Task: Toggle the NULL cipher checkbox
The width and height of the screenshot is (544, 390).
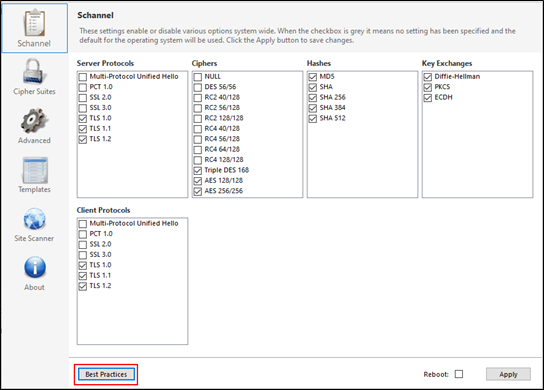Action: pos(198,77)
